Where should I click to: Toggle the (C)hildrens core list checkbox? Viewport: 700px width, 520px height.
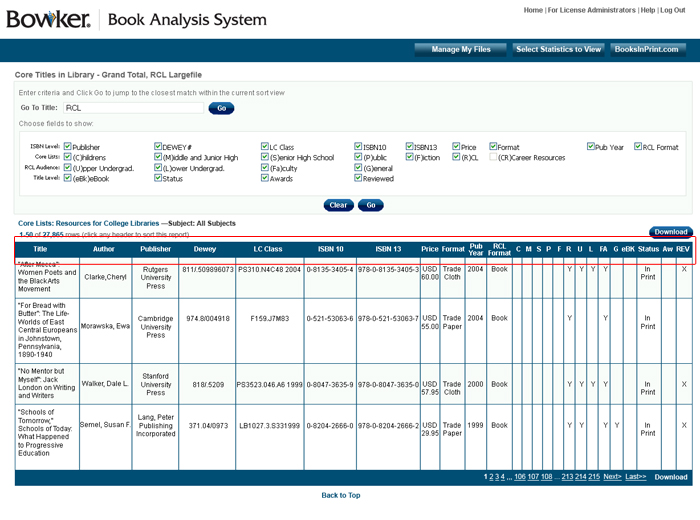click(67, 157)
